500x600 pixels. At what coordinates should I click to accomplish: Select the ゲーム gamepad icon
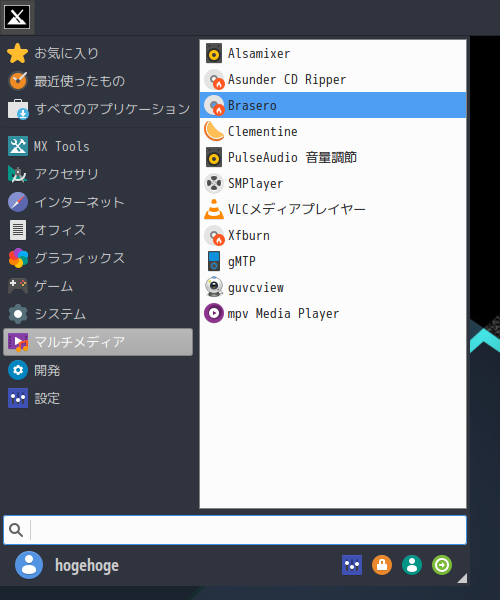pos(18,286)
